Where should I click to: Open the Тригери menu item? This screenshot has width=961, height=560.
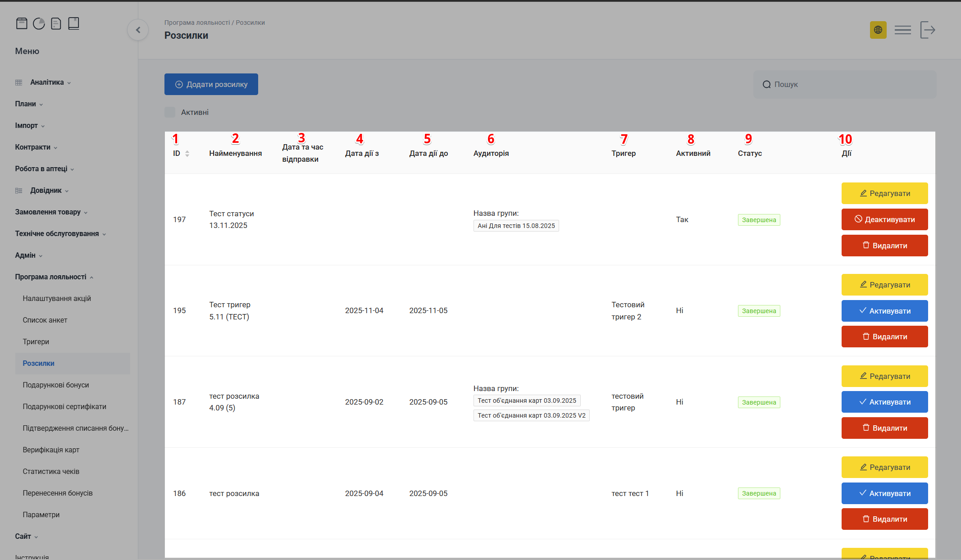click(36, 342)
